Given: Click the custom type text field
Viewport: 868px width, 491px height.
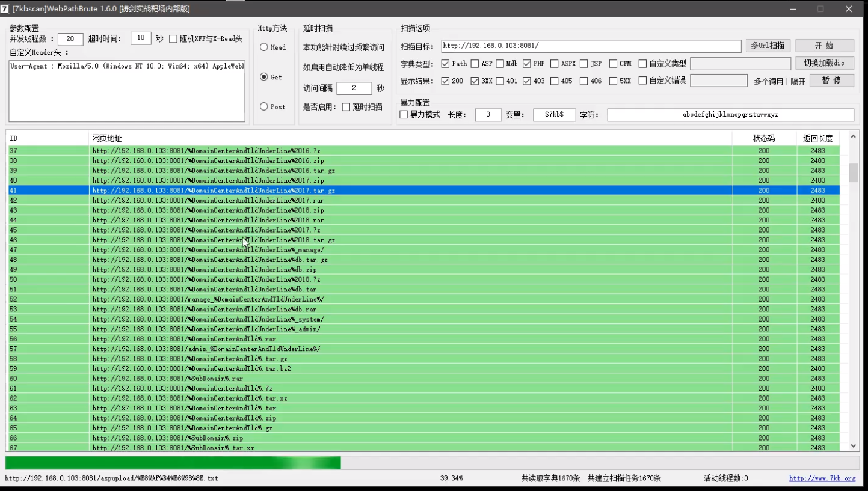Looking at the screenshot, I should (x=740, y=64).
